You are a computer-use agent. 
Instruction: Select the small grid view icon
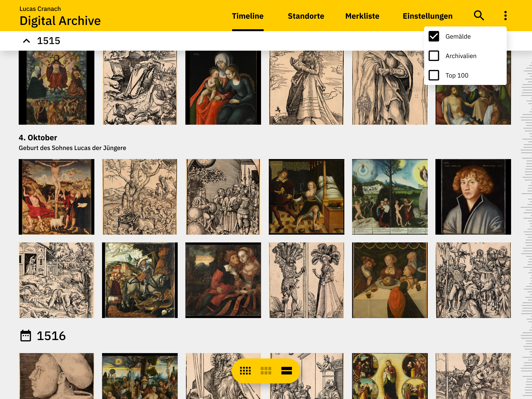(245, 371)
